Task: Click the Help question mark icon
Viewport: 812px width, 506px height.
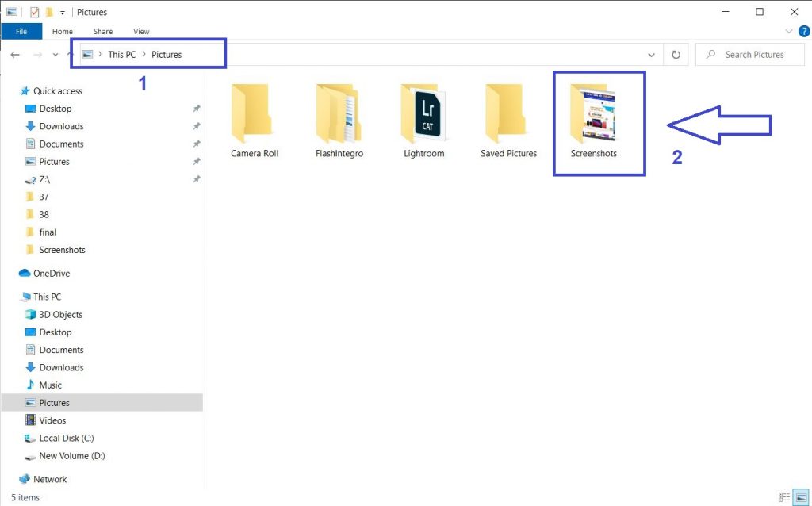Action: pos(803,32)
